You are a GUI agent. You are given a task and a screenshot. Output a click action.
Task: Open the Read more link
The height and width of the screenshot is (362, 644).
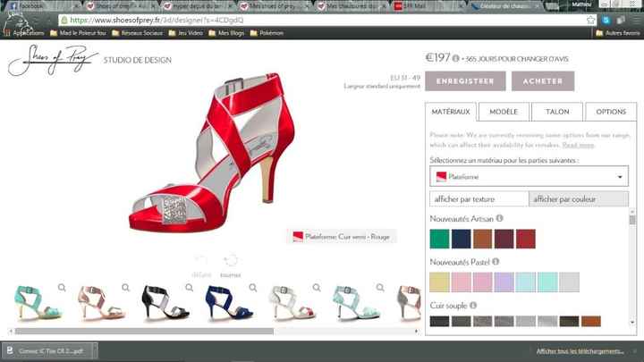click(x=578, y=145)
